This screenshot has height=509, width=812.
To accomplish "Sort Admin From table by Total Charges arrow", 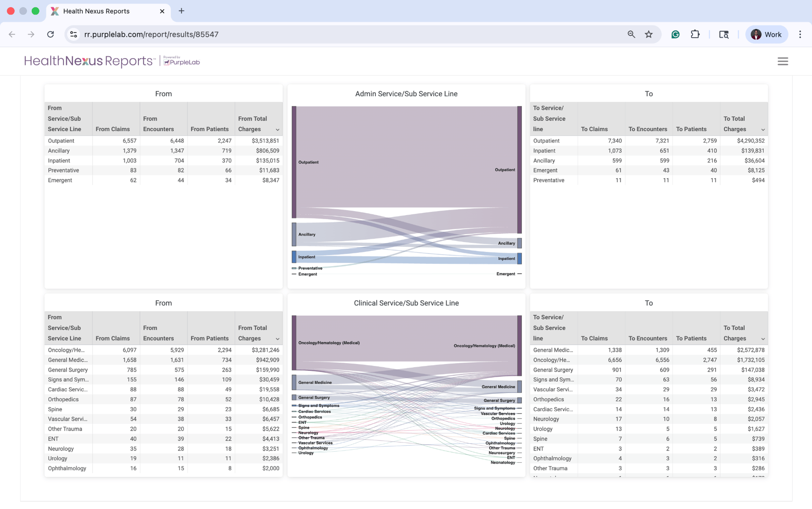I will (x=278, y=130).
